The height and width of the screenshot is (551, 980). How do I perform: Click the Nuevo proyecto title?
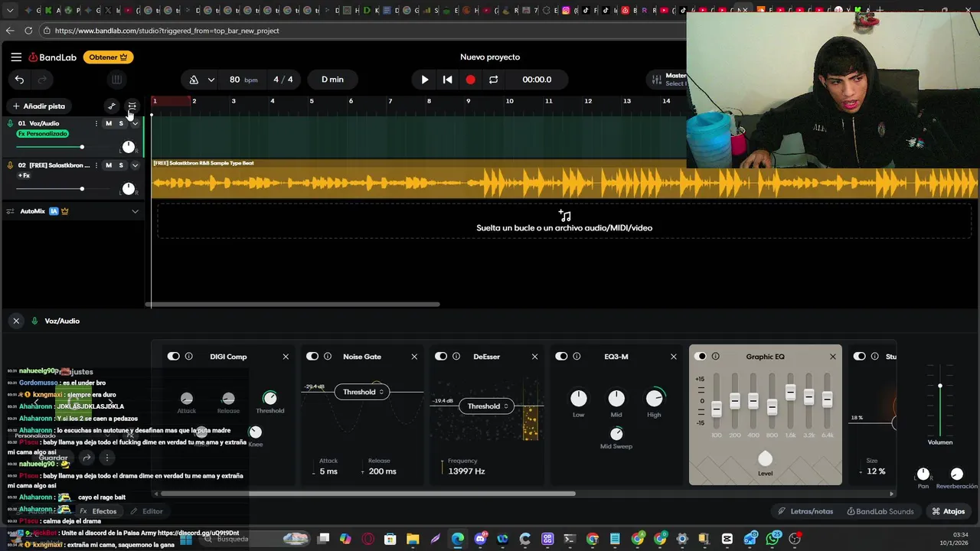coord(490,57)
